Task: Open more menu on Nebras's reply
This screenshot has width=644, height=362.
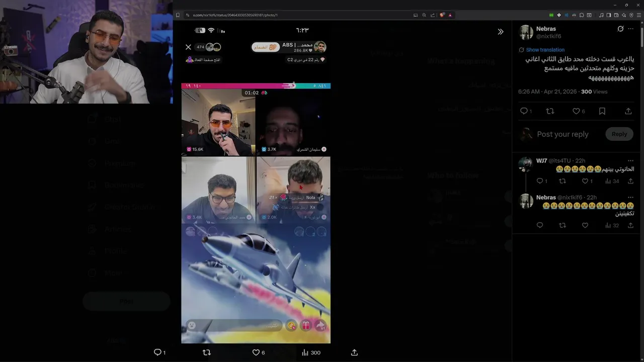Action: point(630,198)
